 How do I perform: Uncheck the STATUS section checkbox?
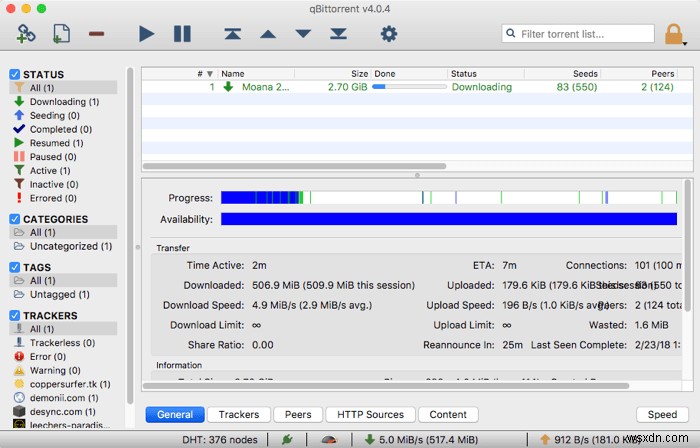point(15,74)
